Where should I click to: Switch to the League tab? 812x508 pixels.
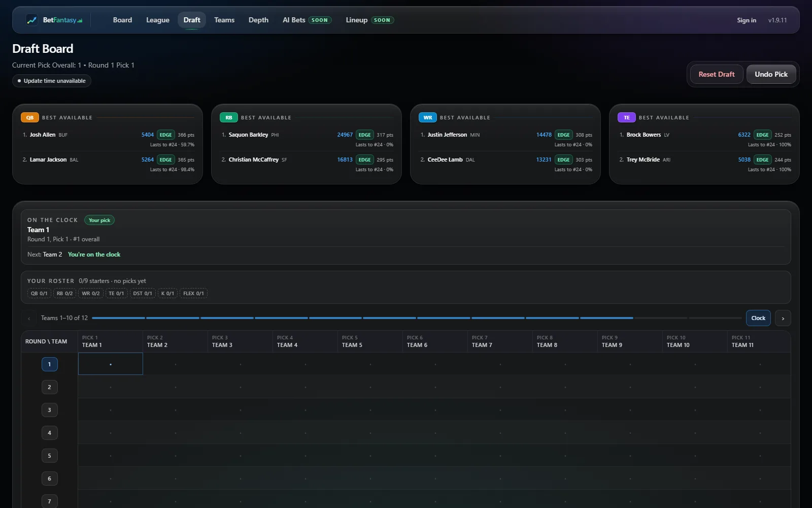point(158,20)
